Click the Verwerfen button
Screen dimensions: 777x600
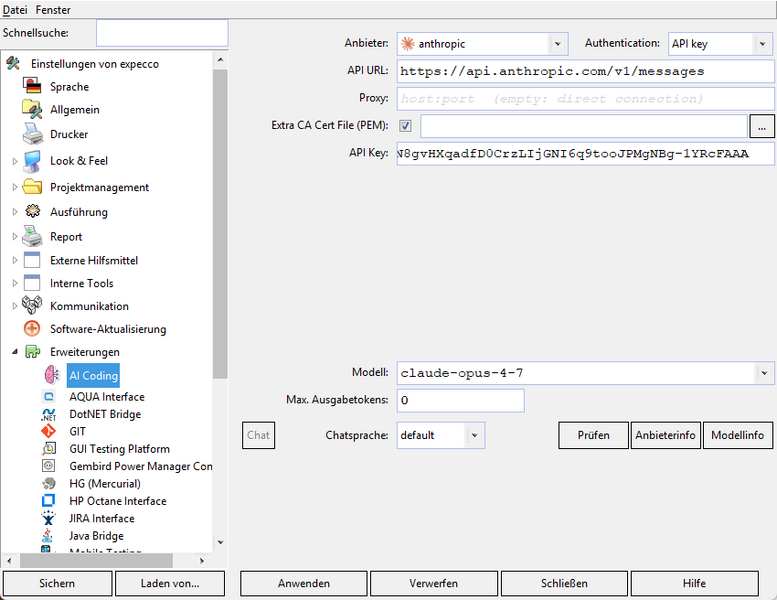434,583
